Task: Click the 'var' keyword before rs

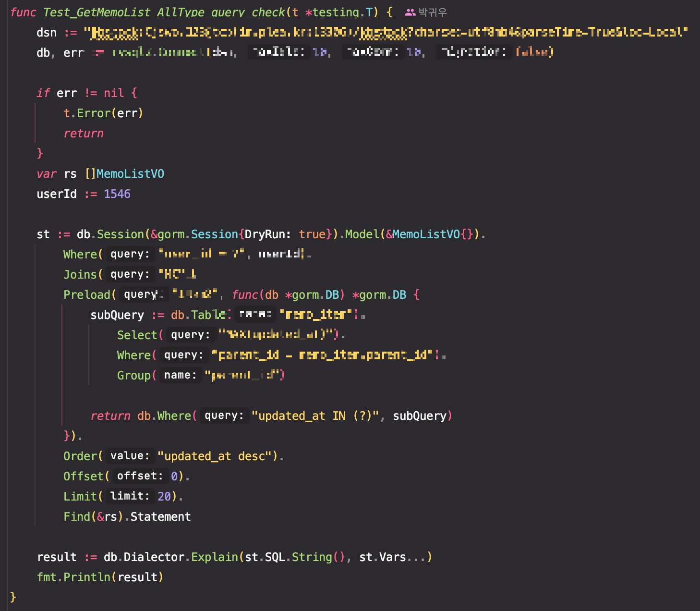Action: click(47, 174)
